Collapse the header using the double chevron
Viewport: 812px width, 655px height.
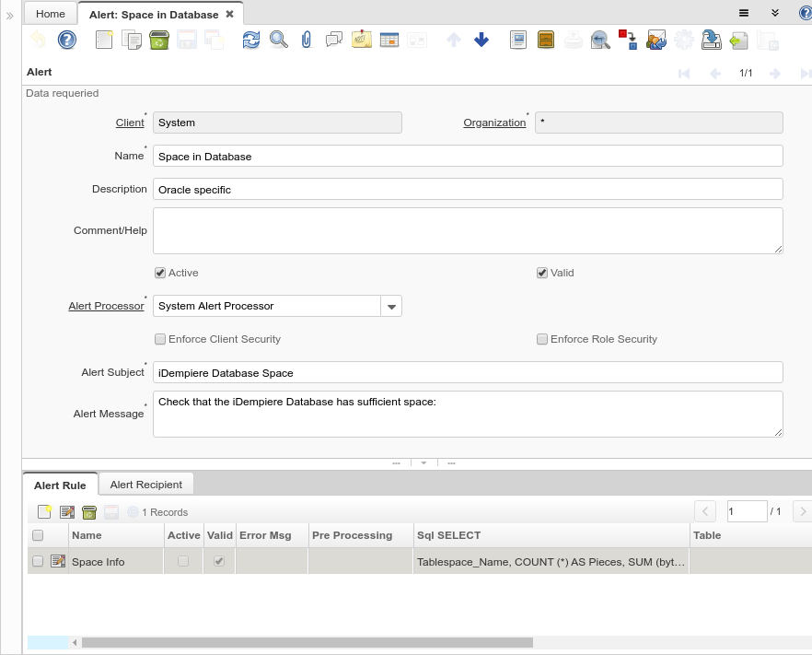pyautogui.click(x=775, y=14)
